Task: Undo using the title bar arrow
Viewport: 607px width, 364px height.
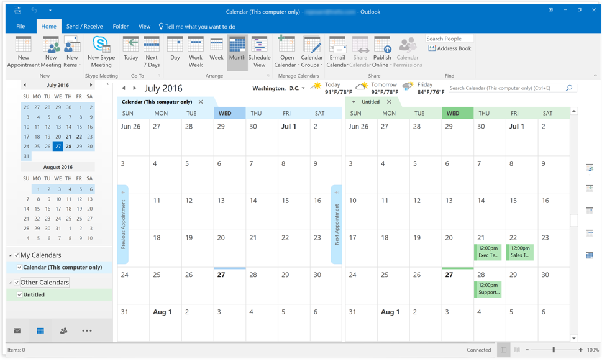Action: [x=34, y=11]
